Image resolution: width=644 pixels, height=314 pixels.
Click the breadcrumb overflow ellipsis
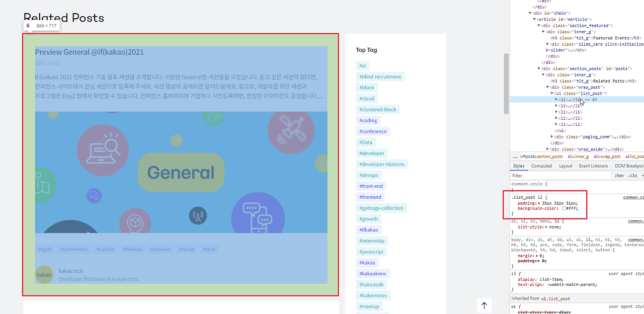pos(515,156)
